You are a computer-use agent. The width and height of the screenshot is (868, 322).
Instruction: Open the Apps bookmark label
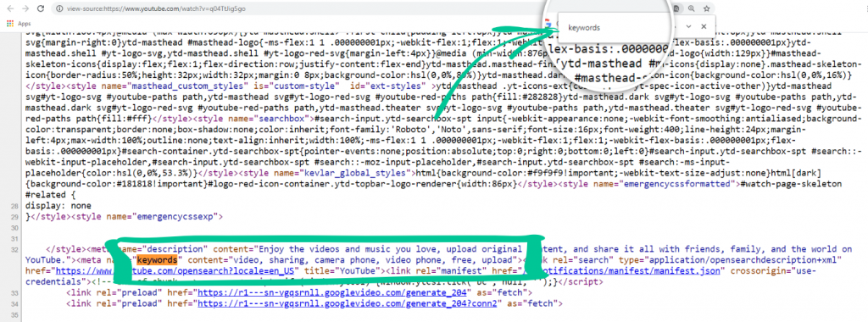click(25, 24)
